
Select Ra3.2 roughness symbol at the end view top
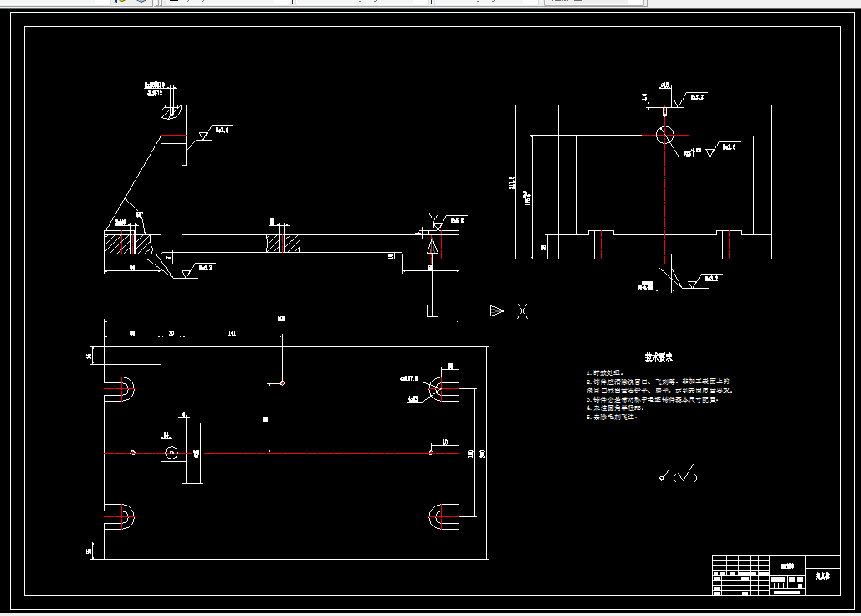[x=689, y=99]
